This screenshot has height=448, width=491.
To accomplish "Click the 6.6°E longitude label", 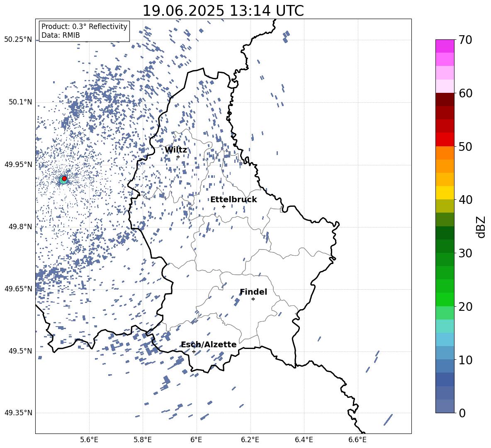I will (357, 440).
